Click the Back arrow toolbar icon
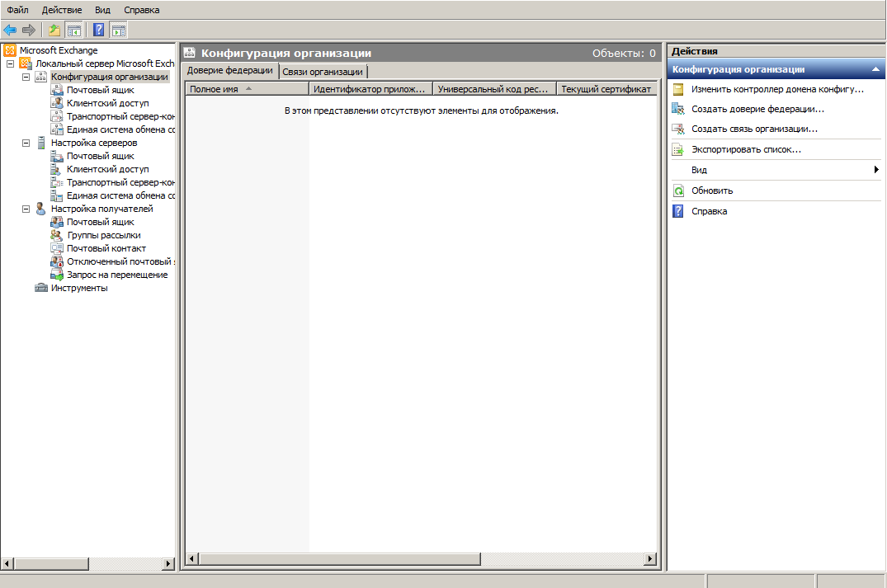The image size is (887, 588). tap(10, 30)
